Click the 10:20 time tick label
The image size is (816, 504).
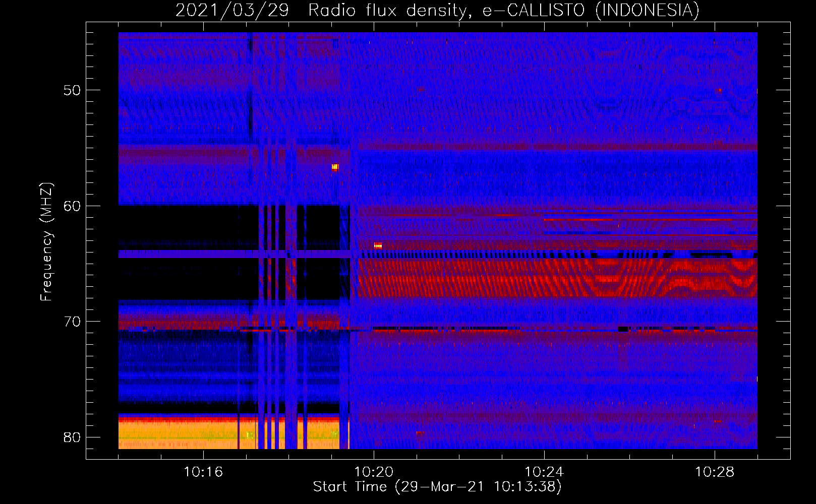(x=374, y=472)
